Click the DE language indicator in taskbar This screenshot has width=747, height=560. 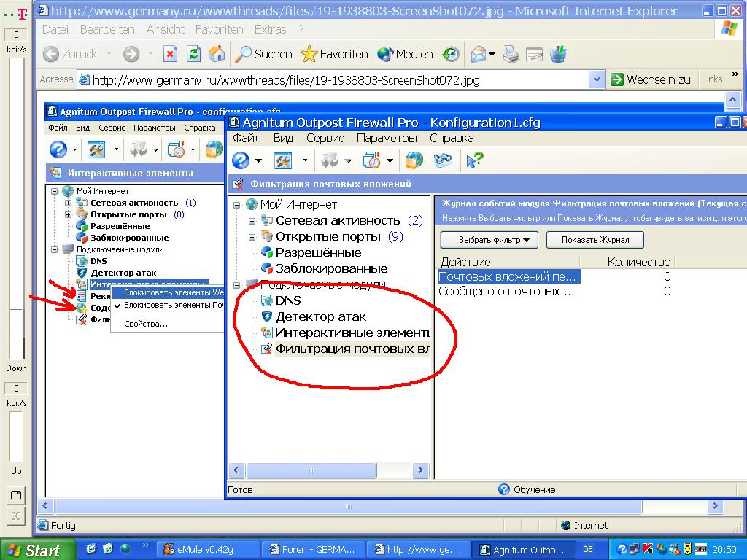587,550
